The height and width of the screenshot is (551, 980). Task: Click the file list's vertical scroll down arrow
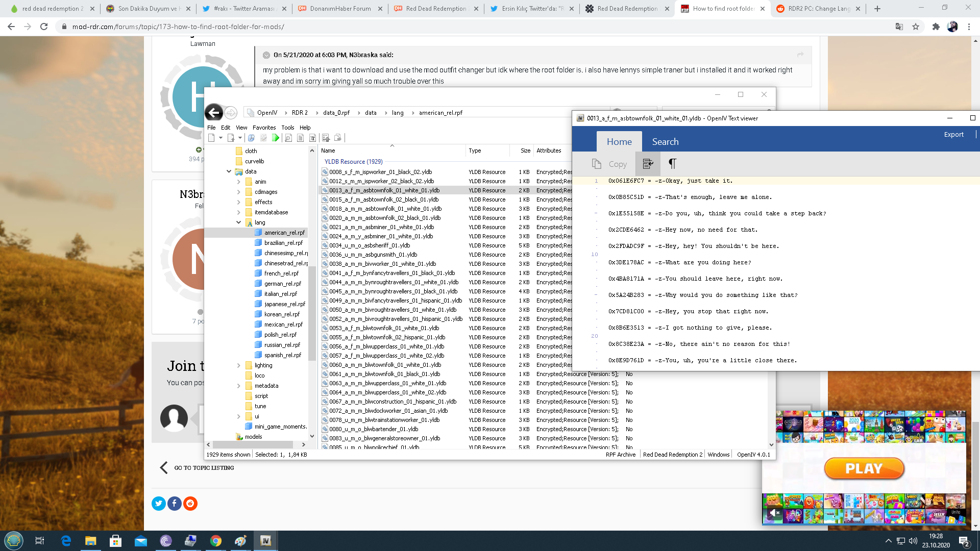coord(771,445)
